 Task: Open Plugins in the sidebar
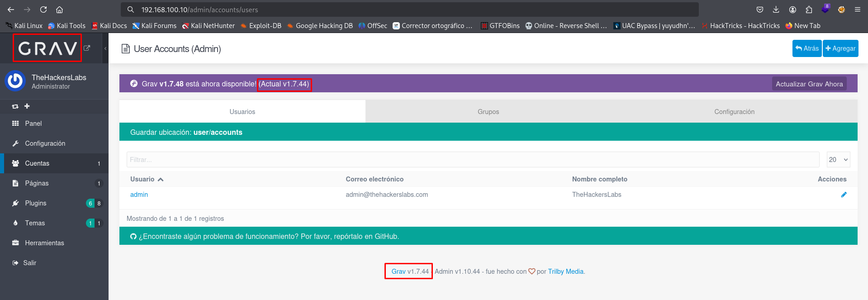tap(54, 203)
